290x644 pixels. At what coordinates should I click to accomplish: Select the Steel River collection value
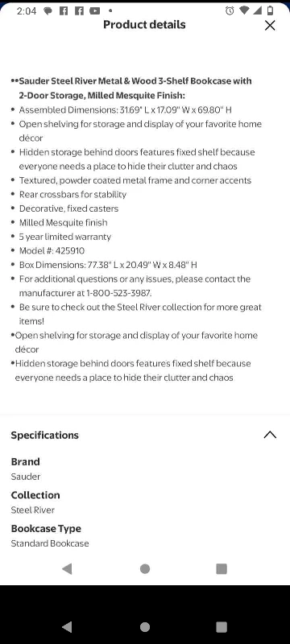(x=33, y=510)
